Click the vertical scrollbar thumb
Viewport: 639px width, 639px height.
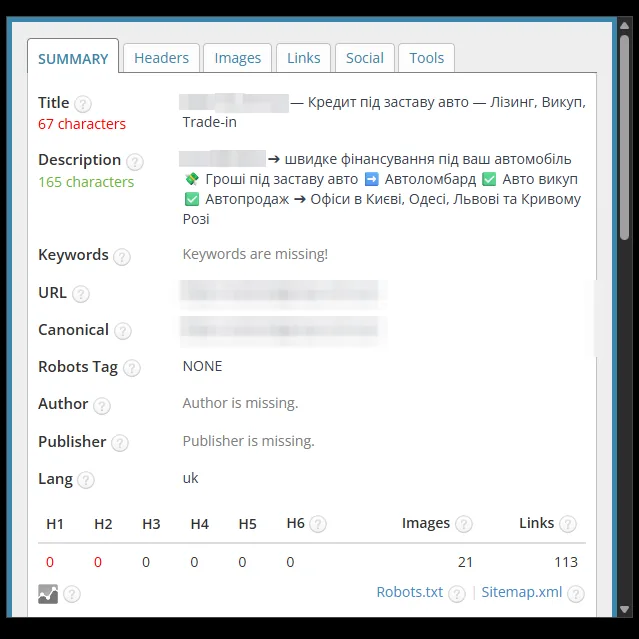point(624,137)
